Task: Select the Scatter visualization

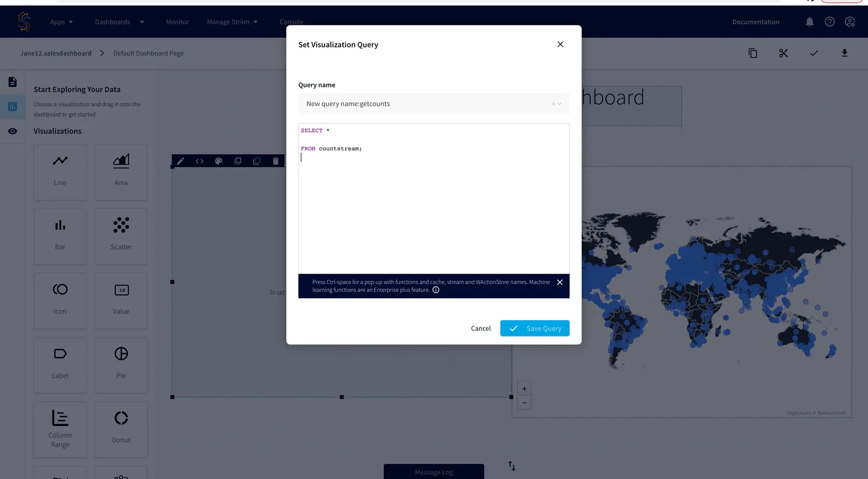Action: (121, 236)
